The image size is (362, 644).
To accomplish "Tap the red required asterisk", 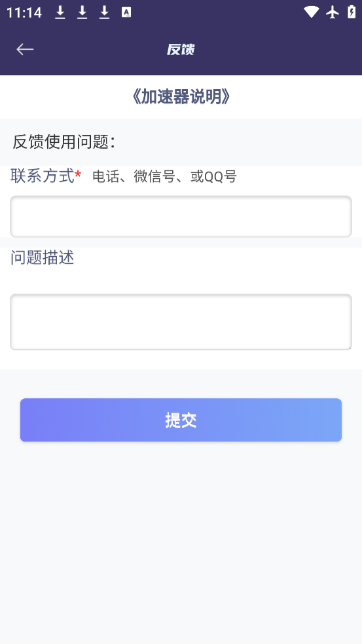I will click(x=78, y=175).
